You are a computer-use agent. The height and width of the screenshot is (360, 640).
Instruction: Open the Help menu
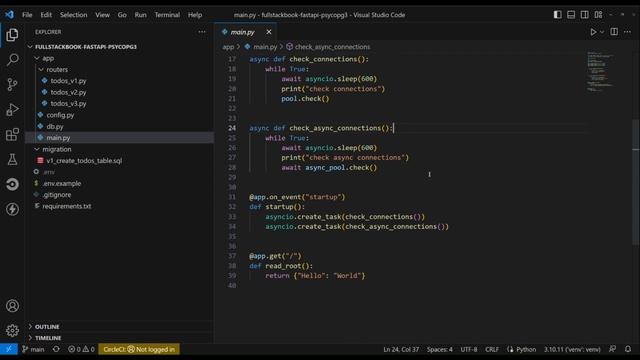[x=195, y=15]
